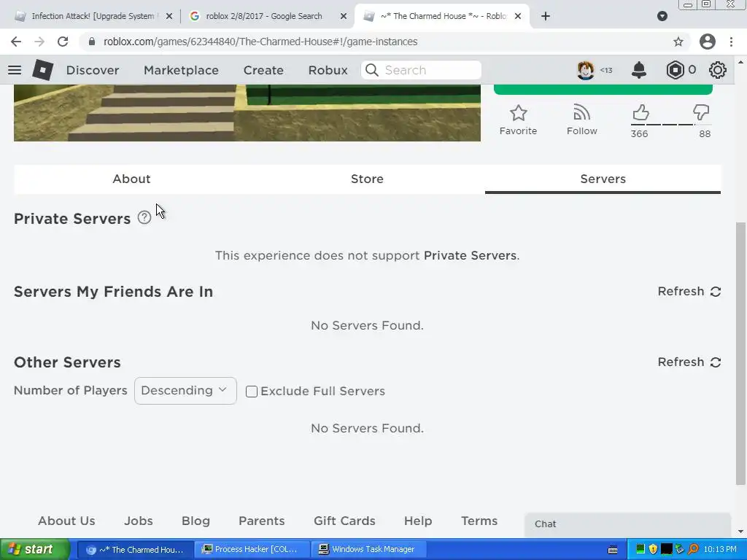Open the notifications bell
747x560 pixels.
[639, 70]
